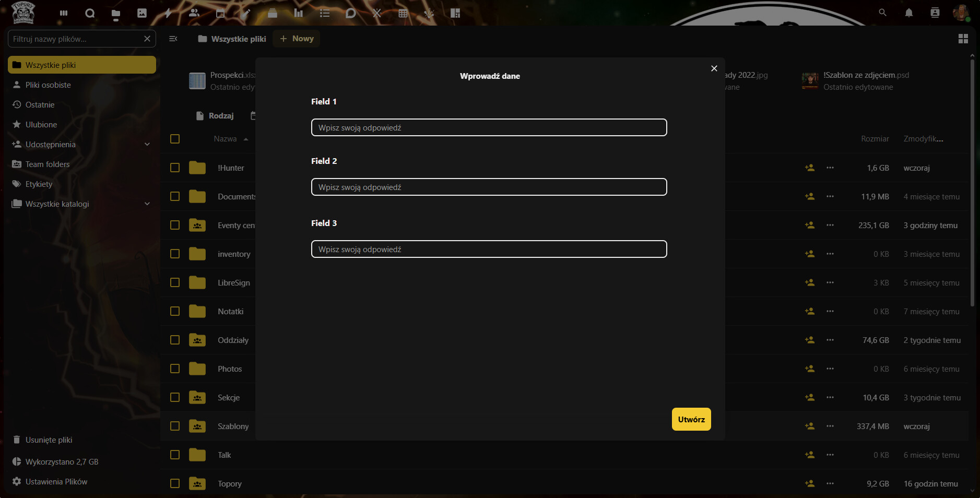Click the Nowy button
The width and height of the screenshot is (980, 498).
[x=297, y=39]
